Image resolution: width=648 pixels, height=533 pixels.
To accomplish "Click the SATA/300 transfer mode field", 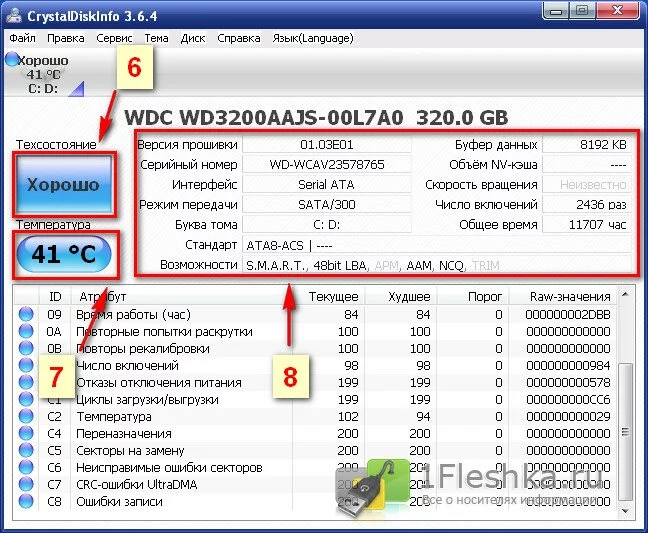I will [x=326, y=204].
